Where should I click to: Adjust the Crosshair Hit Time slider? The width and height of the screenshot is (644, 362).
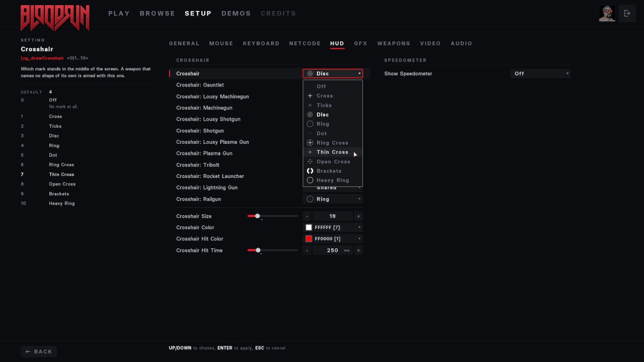click(x=273, y=250)
